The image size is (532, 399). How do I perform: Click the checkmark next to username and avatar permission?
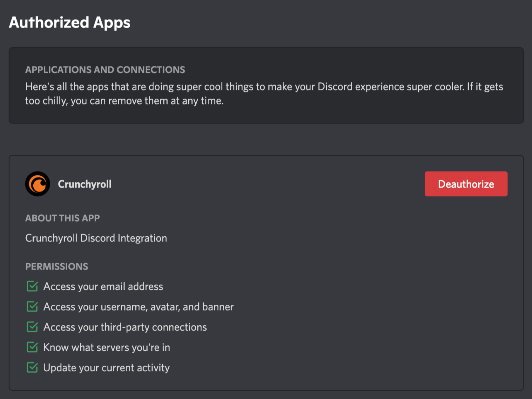[x=32, y=307]
